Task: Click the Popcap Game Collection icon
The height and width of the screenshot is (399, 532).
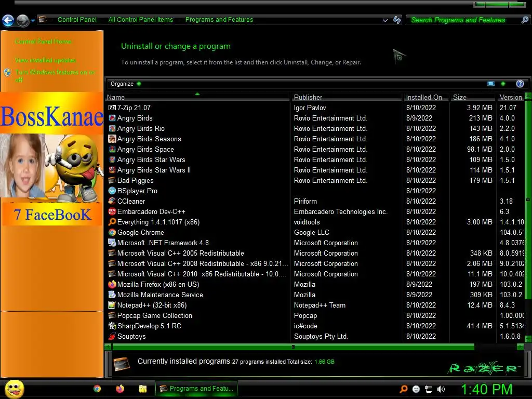Action: 112,315
